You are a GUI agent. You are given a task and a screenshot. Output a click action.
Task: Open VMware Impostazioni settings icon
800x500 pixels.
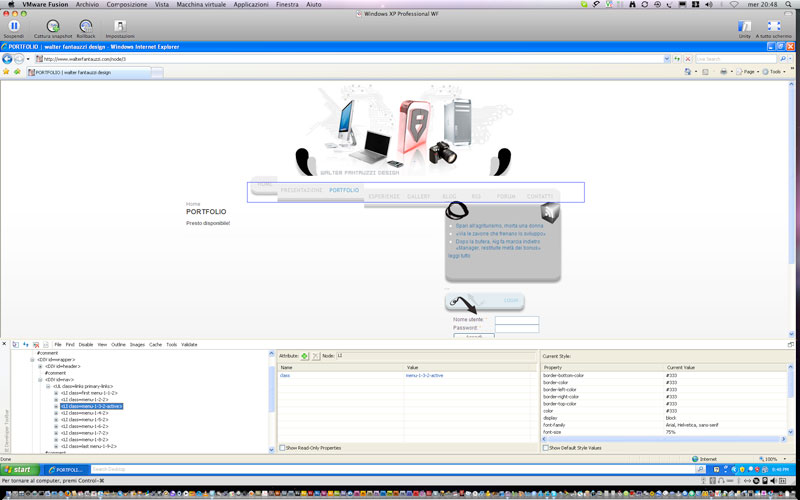[120, 25]
